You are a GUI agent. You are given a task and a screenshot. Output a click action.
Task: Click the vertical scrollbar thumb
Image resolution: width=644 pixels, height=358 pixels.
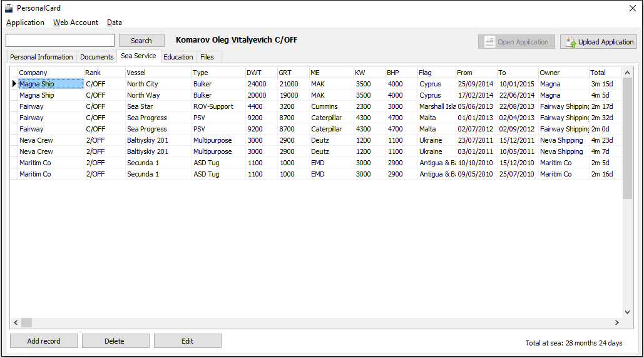click(627, 138)
